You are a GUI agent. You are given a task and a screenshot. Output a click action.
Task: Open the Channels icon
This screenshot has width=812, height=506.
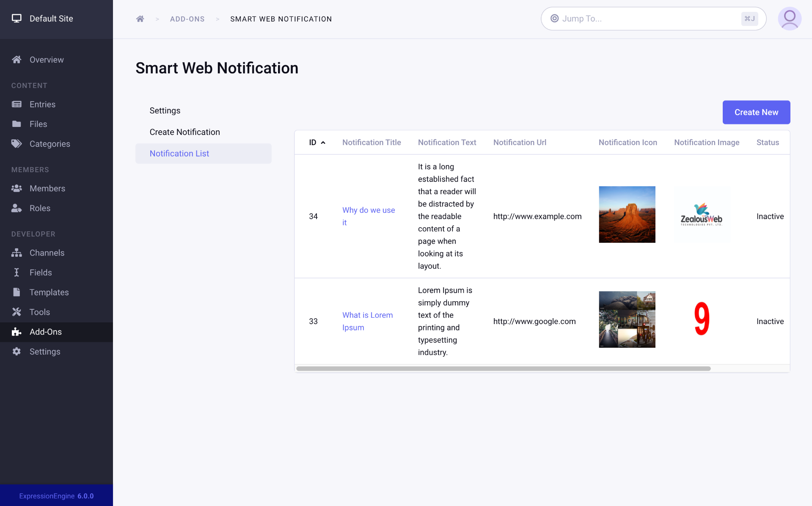point(17,253)
